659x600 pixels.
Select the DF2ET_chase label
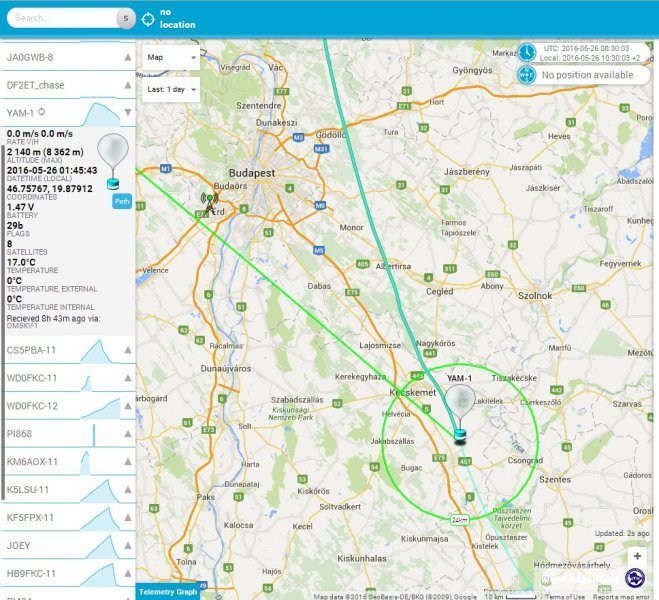(x=35, y=85)
